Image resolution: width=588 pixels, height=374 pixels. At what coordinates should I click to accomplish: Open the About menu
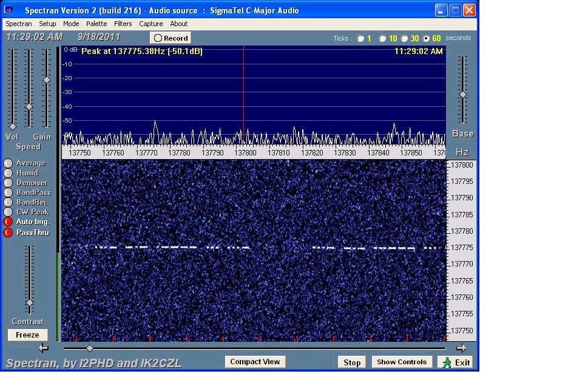179,24
